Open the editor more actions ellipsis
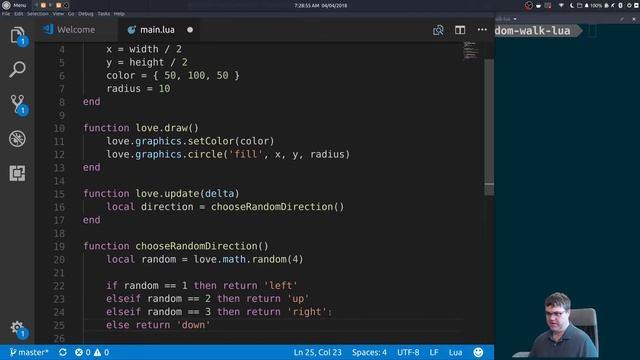The image size is (640, 360). (482, 29)
